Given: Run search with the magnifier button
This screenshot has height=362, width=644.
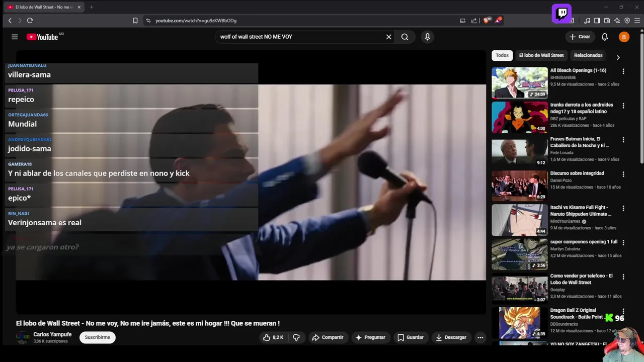Looking at the screenshot, I should pyautogui.click(x=405, y=37).
